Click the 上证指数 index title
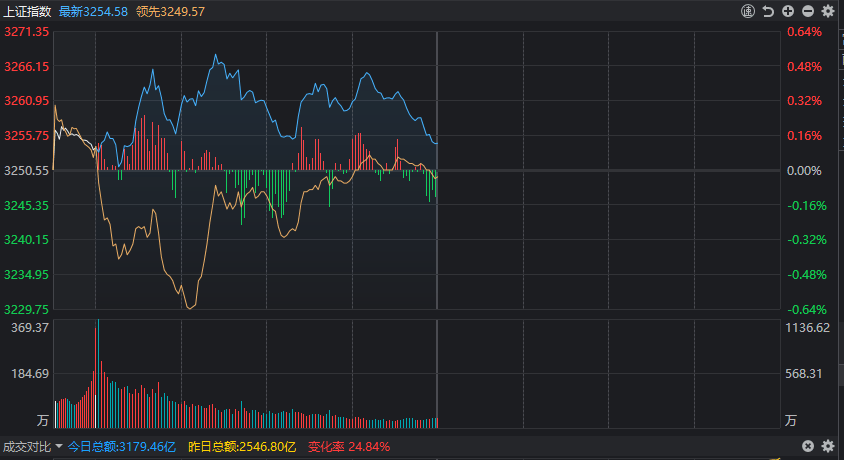 27,11
